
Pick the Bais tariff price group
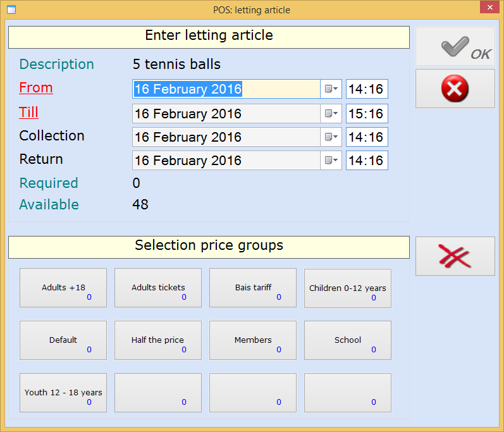[x=253, y=288]
